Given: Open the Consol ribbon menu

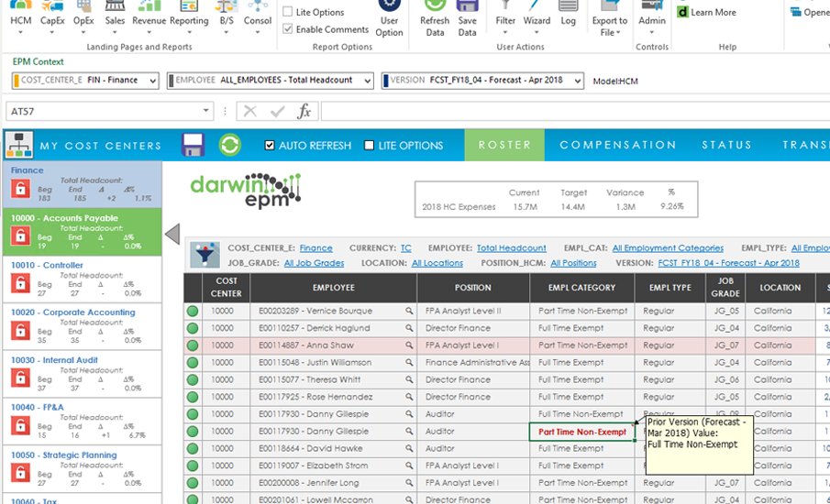Looking at the screenshot, I should pyautogui.click(x=258, y=18).
